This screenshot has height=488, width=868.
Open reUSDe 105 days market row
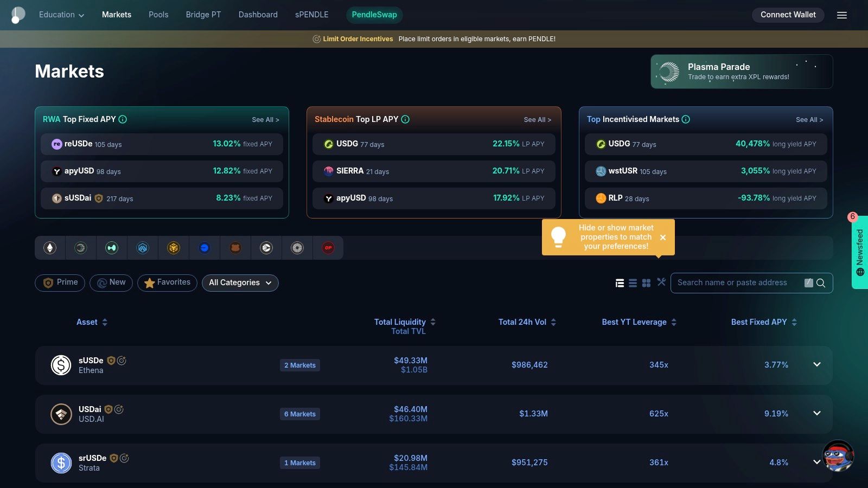[162, 144]
